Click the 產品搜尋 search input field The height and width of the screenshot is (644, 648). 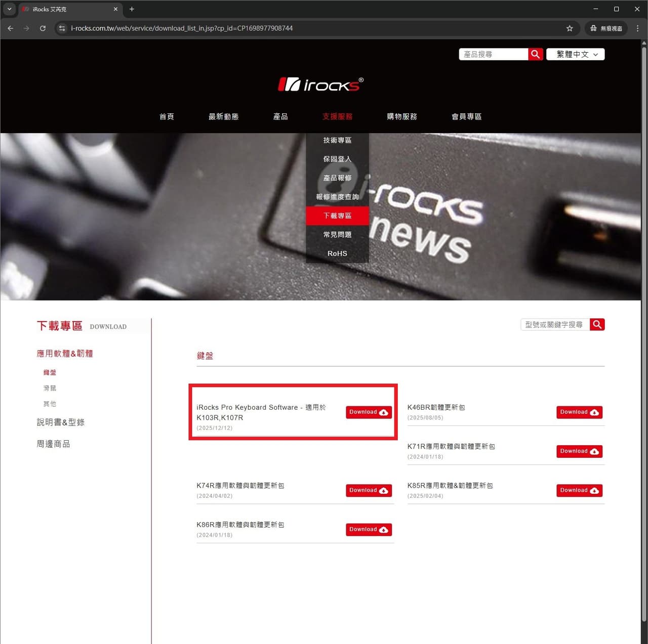pos(494,54)
